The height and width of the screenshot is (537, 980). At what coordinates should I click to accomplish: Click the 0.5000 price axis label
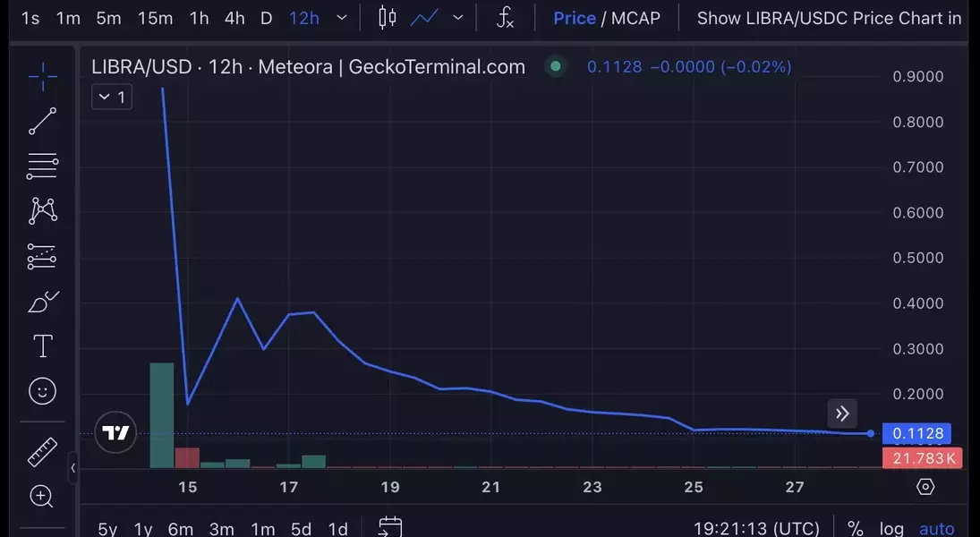[x=918, y=258]
